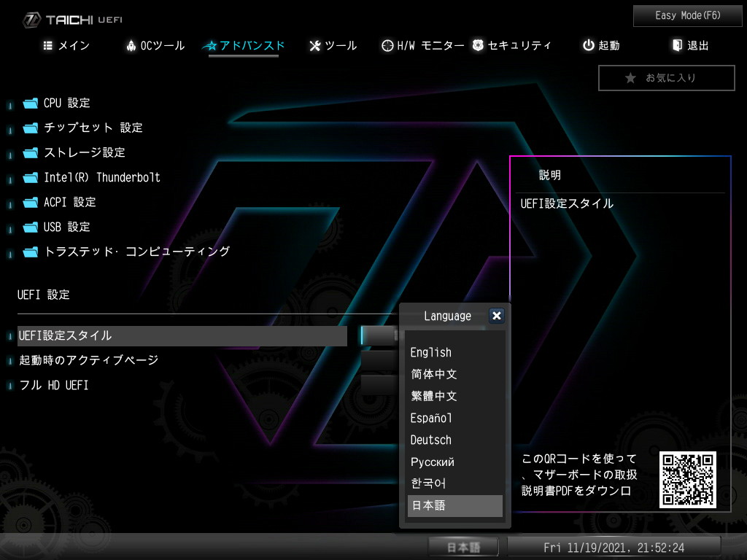Click the ACPI 設定 folder icon
Image resolution: width=747 pixels, height=560 pixels.
click(x=31, y=203)
